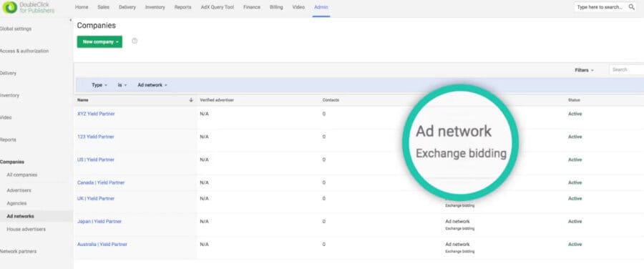Open 123 Yield Partner company

pyautogui.click(x=96, y=137)
